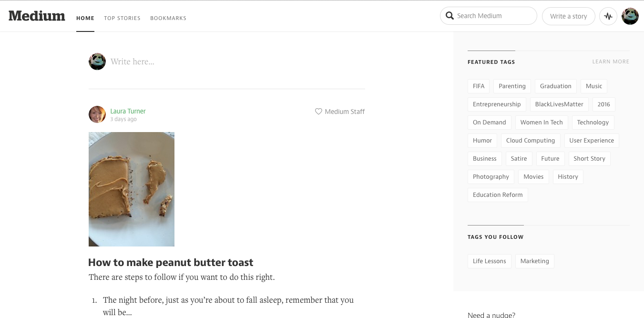
Task: Click your avatar next to Write here
Action: click(97, 62)
